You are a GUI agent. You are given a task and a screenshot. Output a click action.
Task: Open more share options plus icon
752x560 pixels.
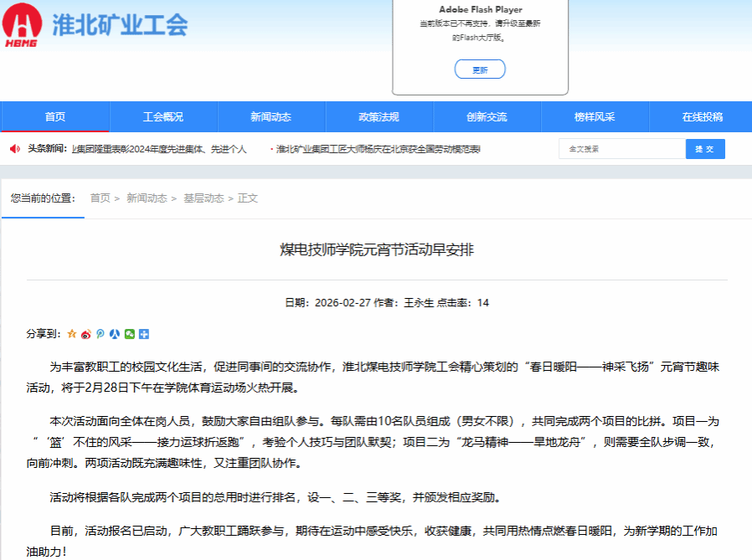tap(144, 334)
